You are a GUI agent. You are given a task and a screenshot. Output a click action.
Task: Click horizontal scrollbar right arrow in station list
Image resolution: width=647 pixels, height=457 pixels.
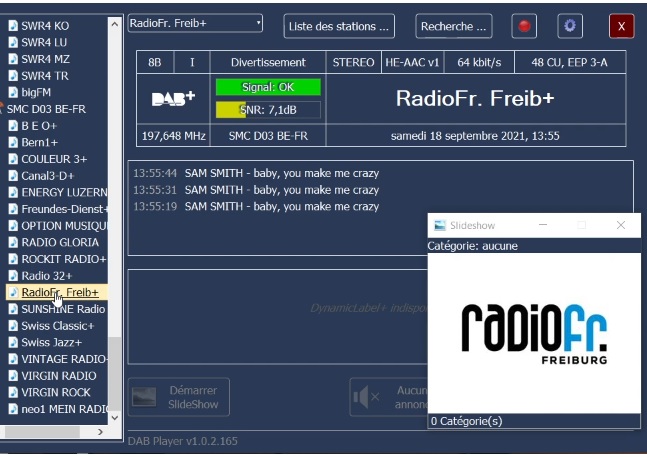coord(100,432)
